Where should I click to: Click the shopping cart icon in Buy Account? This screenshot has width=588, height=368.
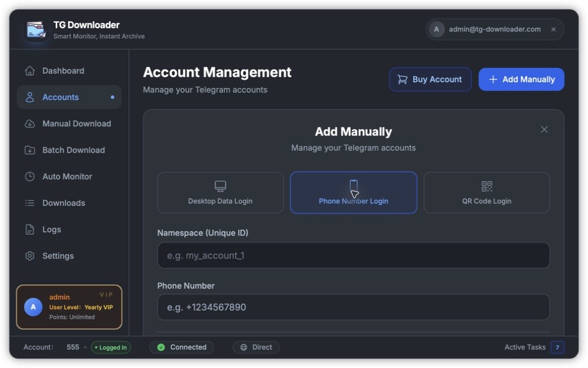(x=403, y=79)
